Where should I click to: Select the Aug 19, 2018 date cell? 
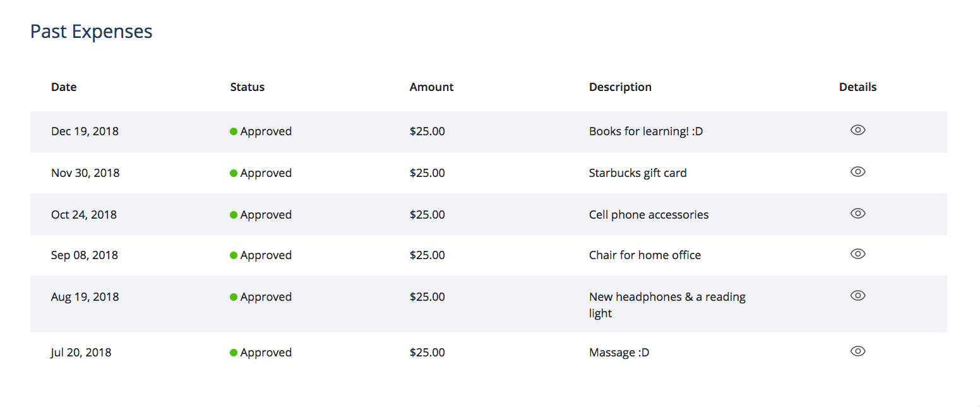[x=85, y=297]
